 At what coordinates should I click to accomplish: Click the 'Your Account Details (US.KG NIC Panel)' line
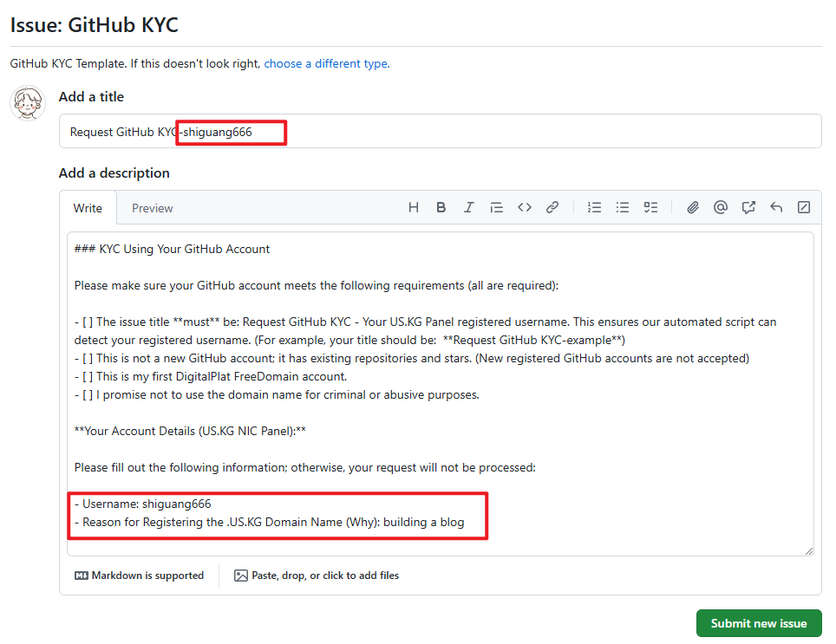(x=190, y=431)
